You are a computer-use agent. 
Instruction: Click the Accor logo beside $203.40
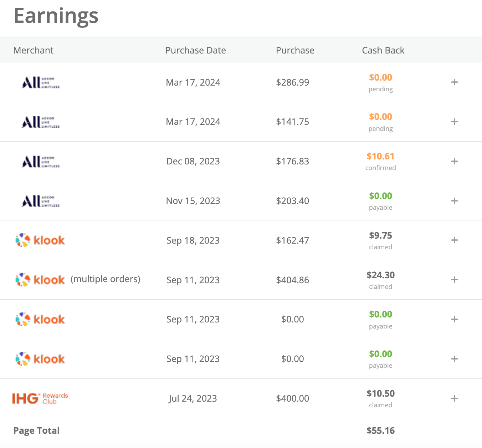pos(41,201)
